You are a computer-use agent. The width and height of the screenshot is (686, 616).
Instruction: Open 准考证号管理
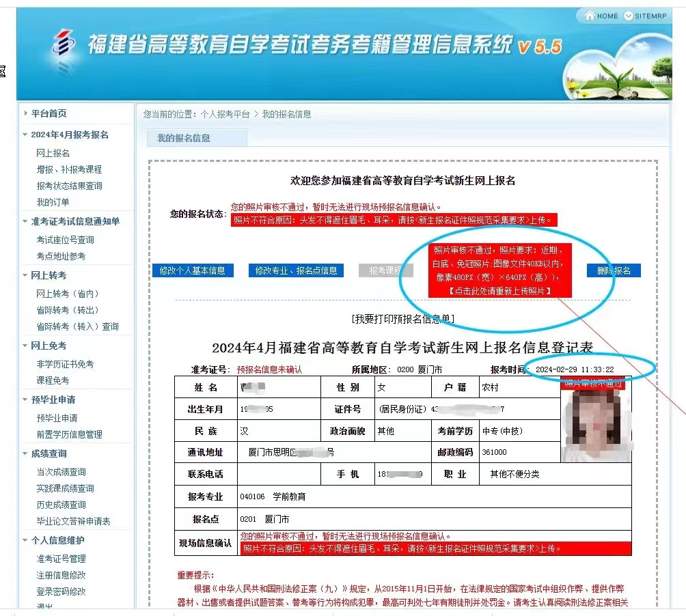61,559
